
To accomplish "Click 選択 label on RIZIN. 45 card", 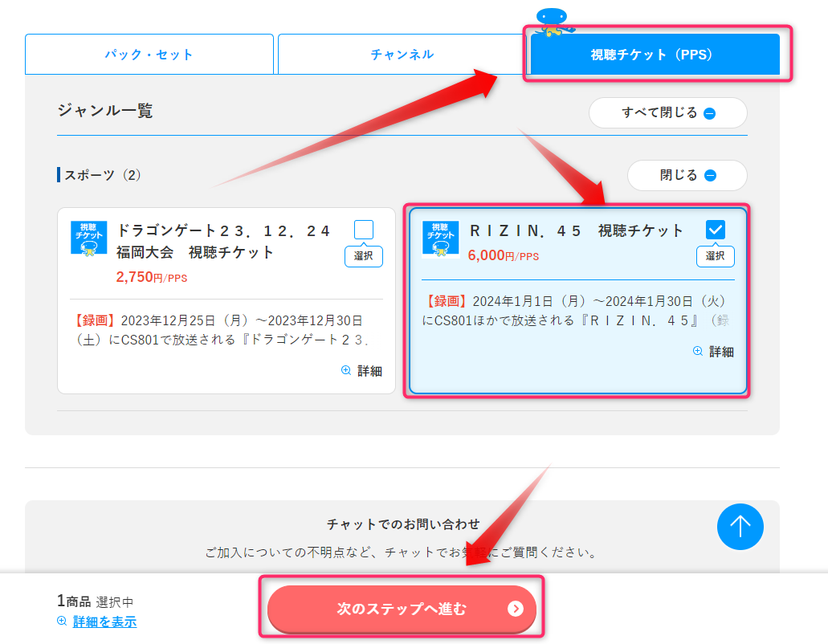I will pyautogui.click(x=715, y=256).
